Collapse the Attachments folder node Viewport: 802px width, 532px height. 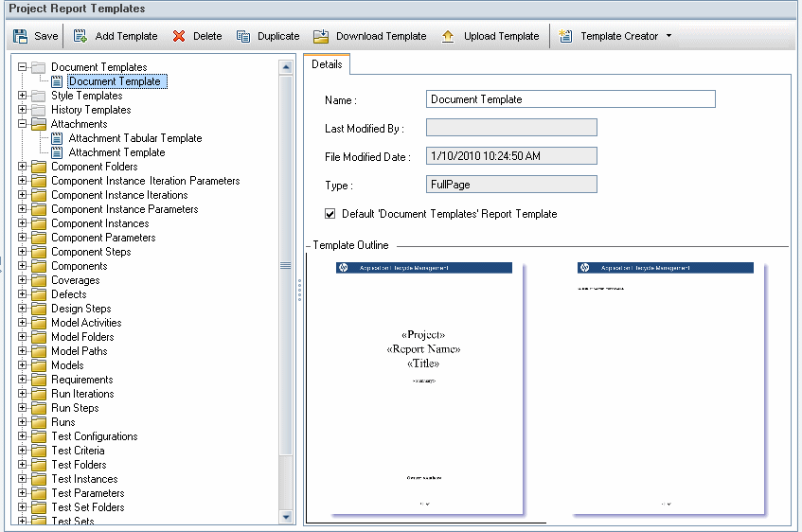pos(23,124)
